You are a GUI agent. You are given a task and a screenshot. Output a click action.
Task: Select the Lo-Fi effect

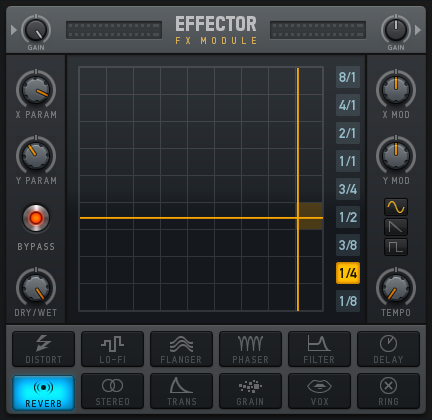click(x=112, y=349)
